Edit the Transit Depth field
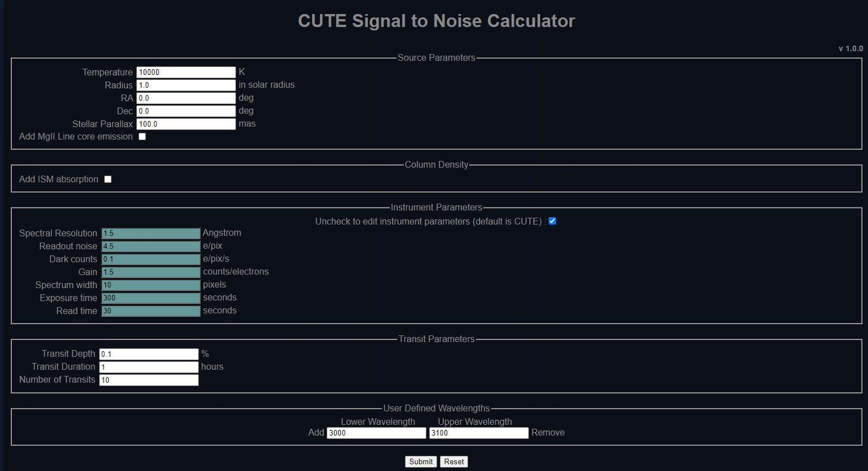868x471 pixels. pos(149,354)
